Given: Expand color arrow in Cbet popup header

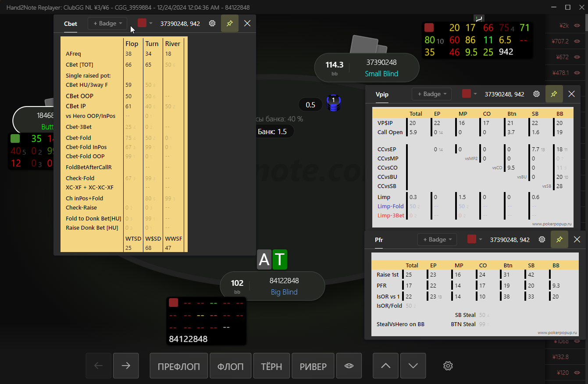Looking at the screenshot, I should click(x=151, y=23).
